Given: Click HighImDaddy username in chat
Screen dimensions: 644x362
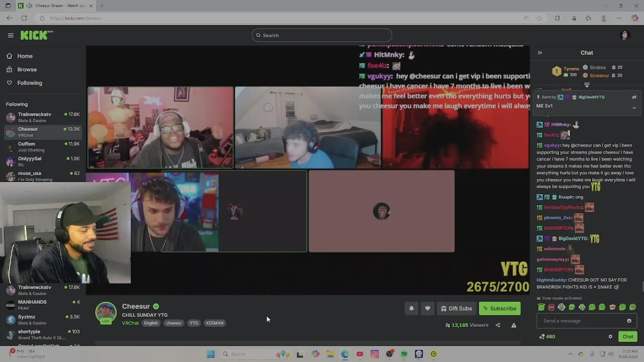Looking at the screenshot, I should click(551, 280).
